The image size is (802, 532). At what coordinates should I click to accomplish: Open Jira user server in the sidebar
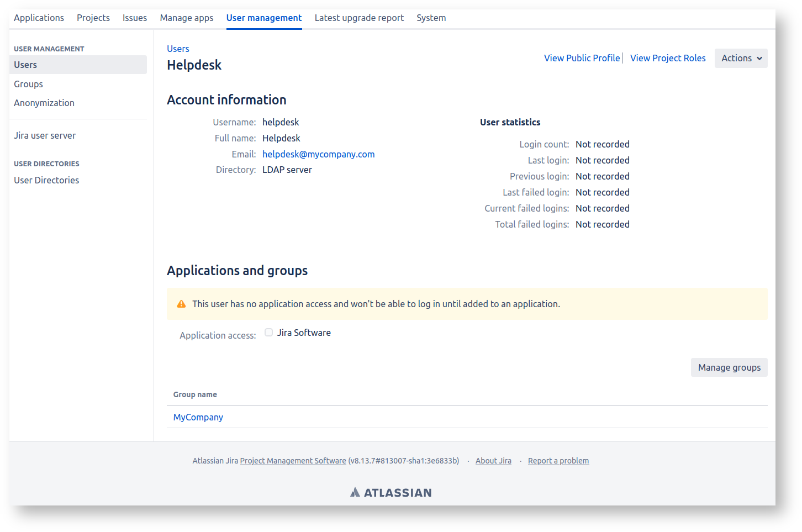click(45, 135)
